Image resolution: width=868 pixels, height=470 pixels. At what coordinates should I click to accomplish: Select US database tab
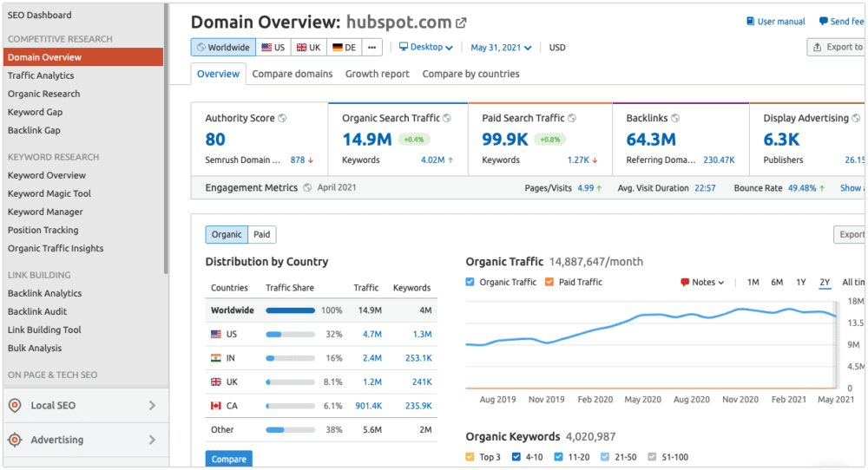pyautogui.click(x=273, y=47)
